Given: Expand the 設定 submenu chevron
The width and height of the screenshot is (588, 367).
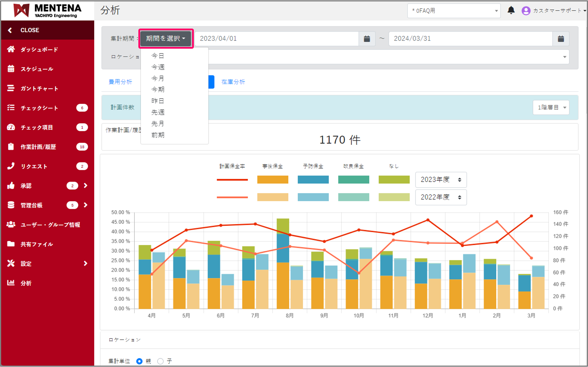Looking at the screenshot, I should click(85, 263).
